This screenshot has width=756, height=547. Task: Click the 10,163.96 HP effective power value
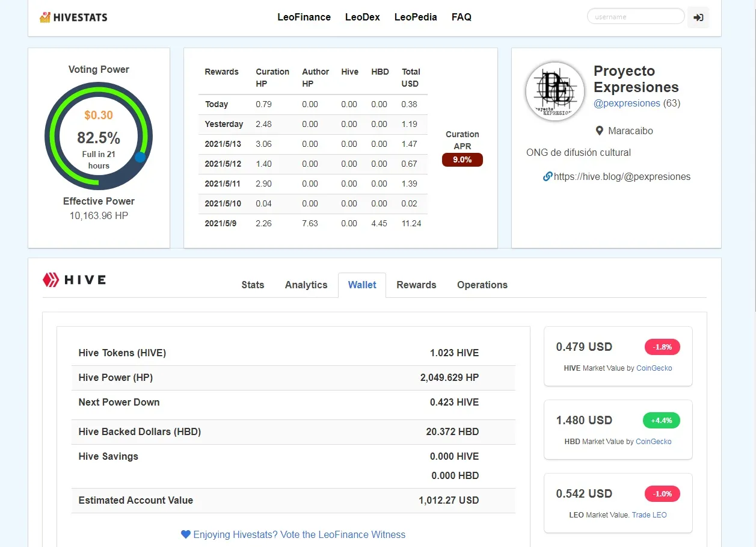pyautogui.click(x=99, y=215)
